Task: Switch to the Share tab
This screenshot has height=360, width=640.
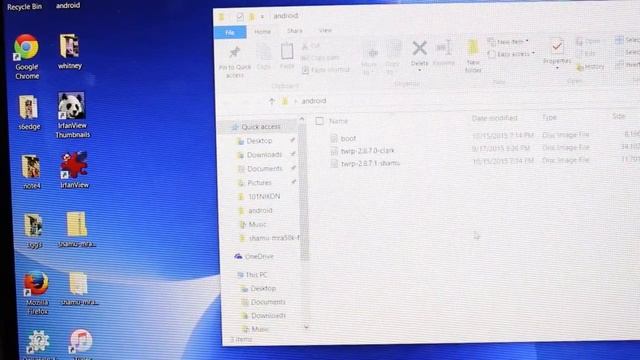Action: [294, 31]
